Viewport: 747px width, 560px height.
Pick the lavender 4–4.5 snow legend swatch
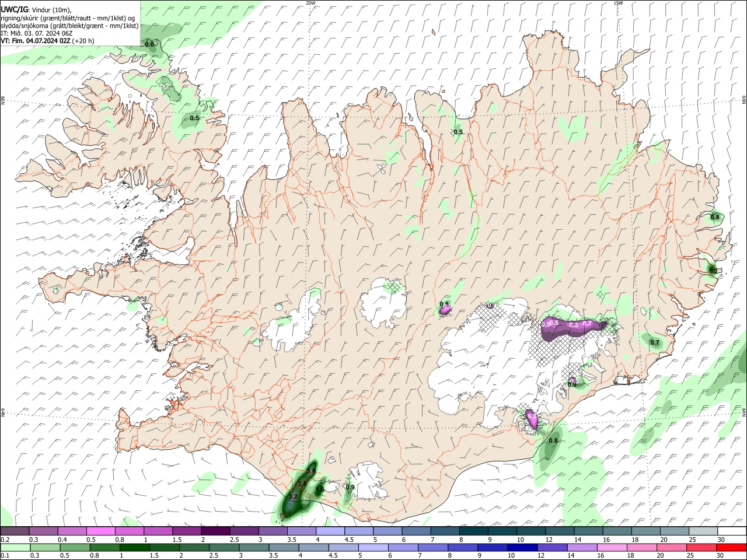click(330, 531)
